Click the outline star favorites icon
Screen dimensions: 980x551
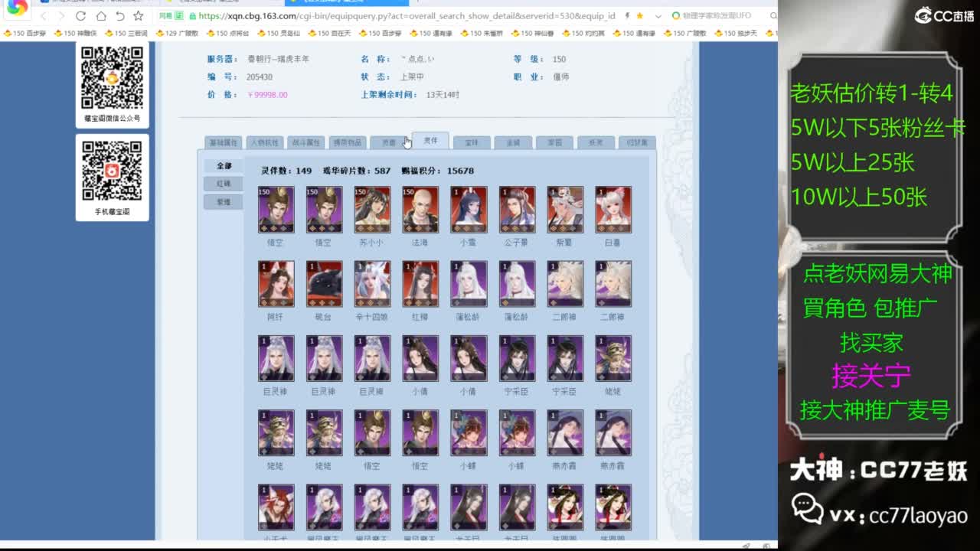pyautogui.click(x=138, y=16)
